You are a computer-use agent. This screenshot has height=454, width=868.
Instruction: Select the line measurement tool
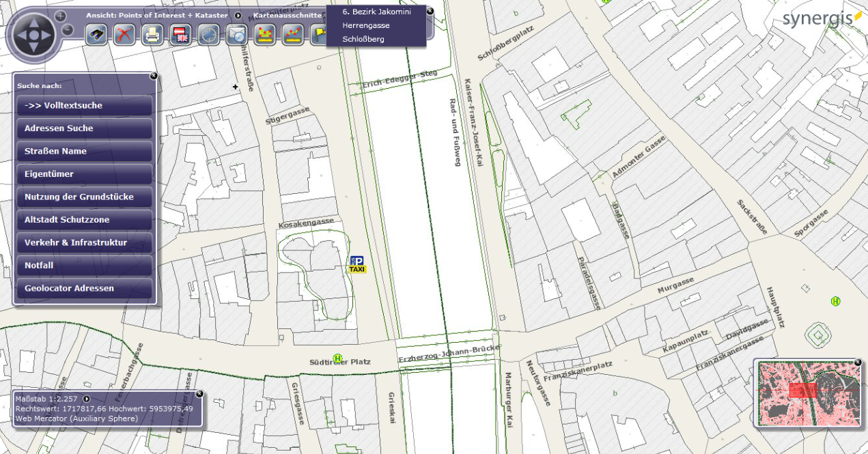coord(292,35)
